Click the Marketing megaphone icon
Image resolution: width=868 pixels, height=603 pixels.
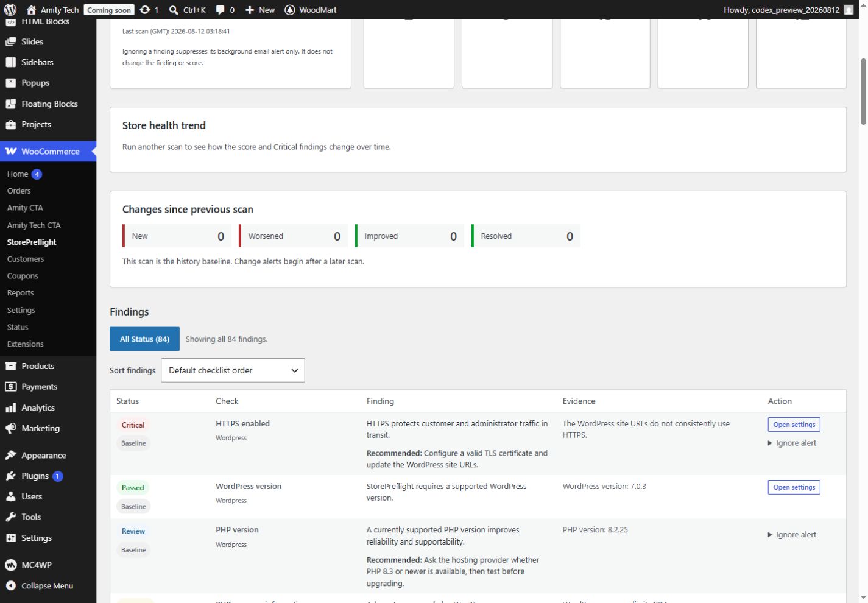(11, 428)
